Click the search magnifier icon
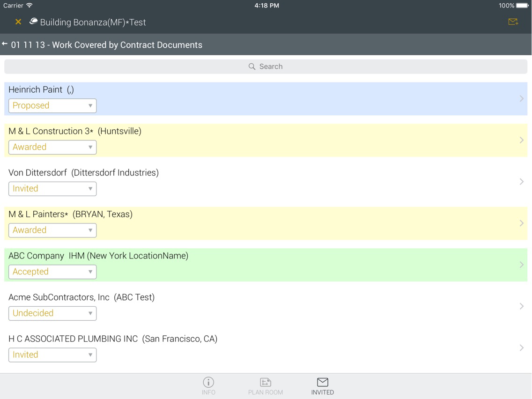The width and height of the screenshot is (532, 399). (252, 66)
